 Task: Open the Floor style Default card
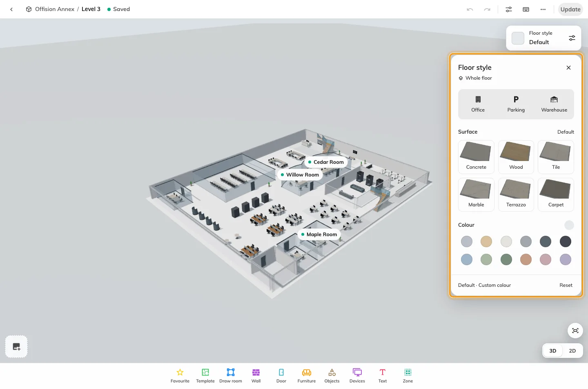[543, 38]
